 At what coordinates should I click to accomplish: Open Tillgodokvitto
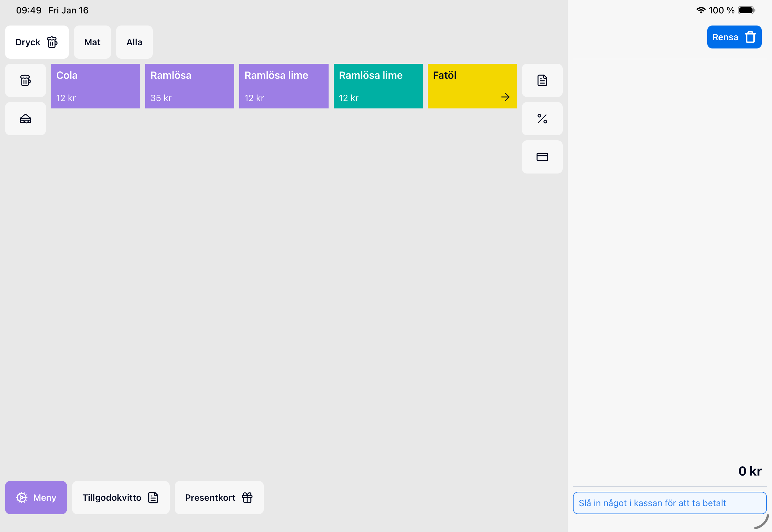pyautogui.click(x=121, y=497)
